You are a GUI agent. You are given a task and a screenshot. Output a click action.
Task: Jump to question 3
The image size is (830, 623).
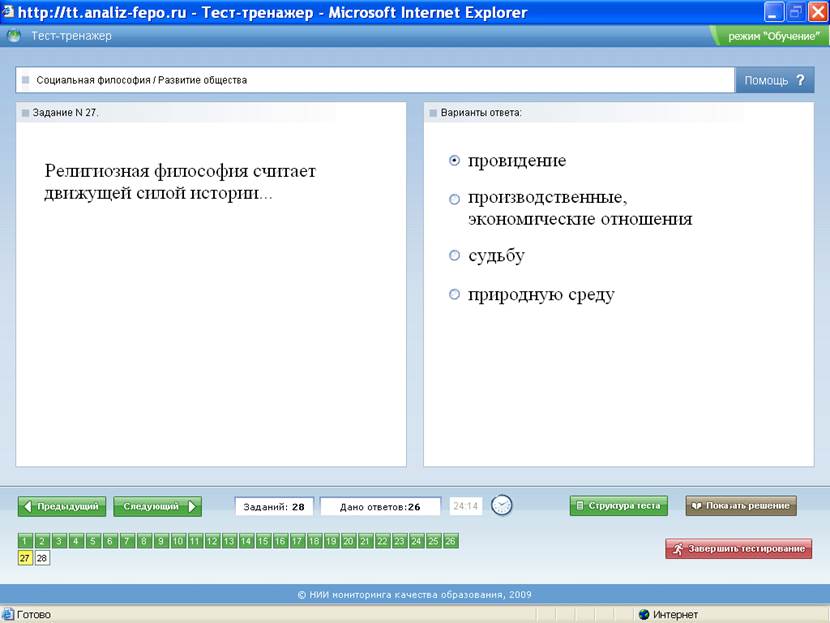(59, 541)
